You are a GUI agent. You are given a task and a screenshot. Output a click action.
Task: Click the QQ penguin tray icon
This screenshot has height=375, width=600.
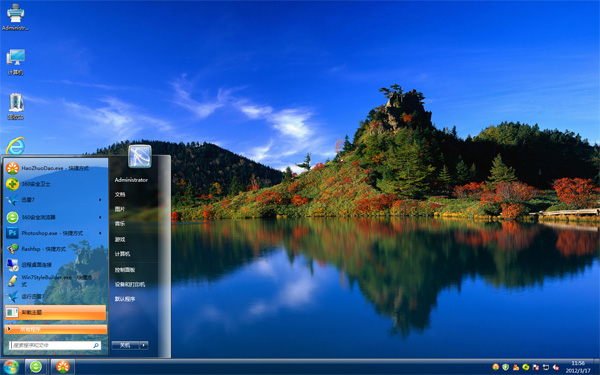(516, 367)
